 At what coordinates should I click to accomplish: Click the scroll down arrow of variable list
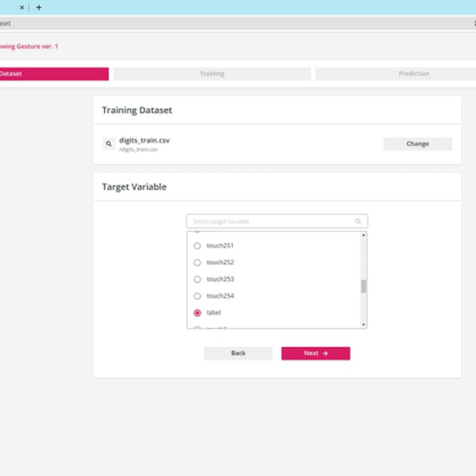(363, 324)
